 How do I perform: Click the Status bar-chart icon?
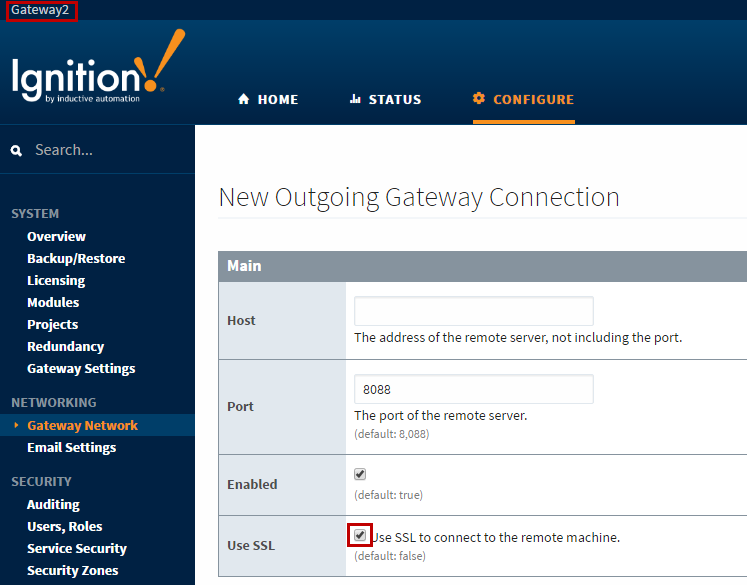point(355,99)
